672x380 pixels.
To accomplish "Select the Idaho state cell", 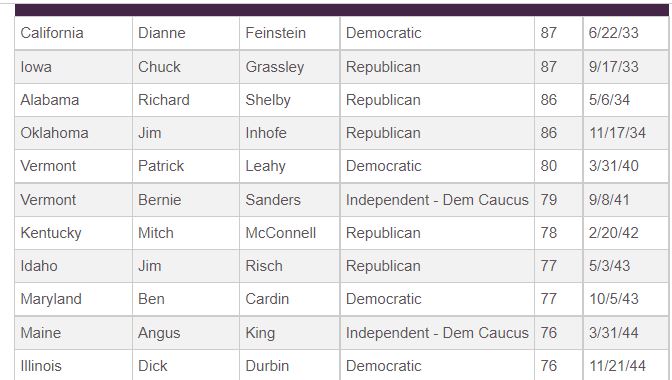I will pyautogui.click(x=73, y=266).
